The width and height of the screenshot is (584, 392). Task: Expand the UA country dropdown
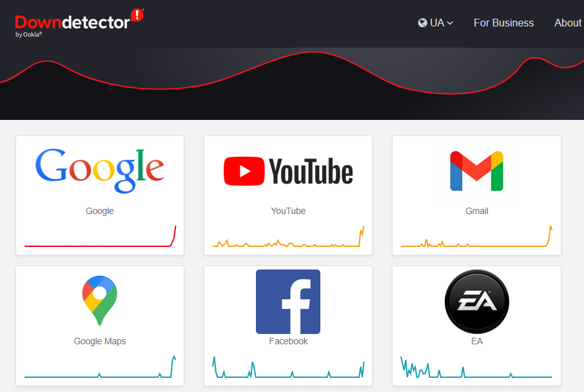pyautogui.click(x=435, y=23)
